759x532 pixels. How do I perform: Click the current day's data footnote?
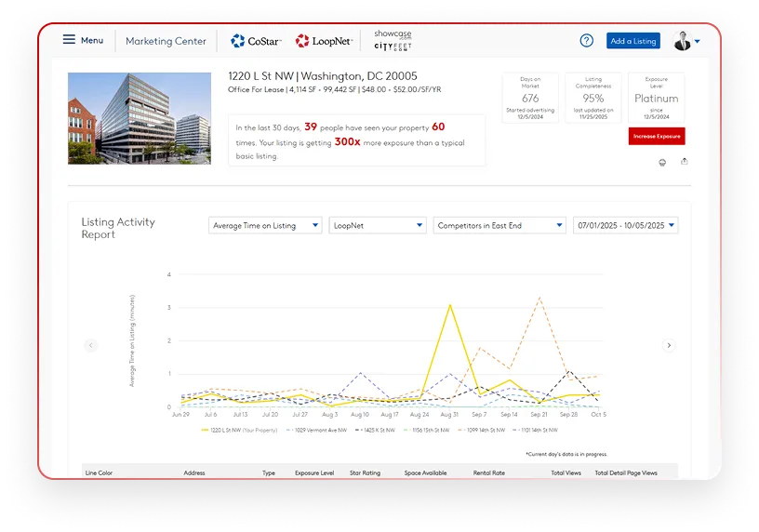click(566, 454)
